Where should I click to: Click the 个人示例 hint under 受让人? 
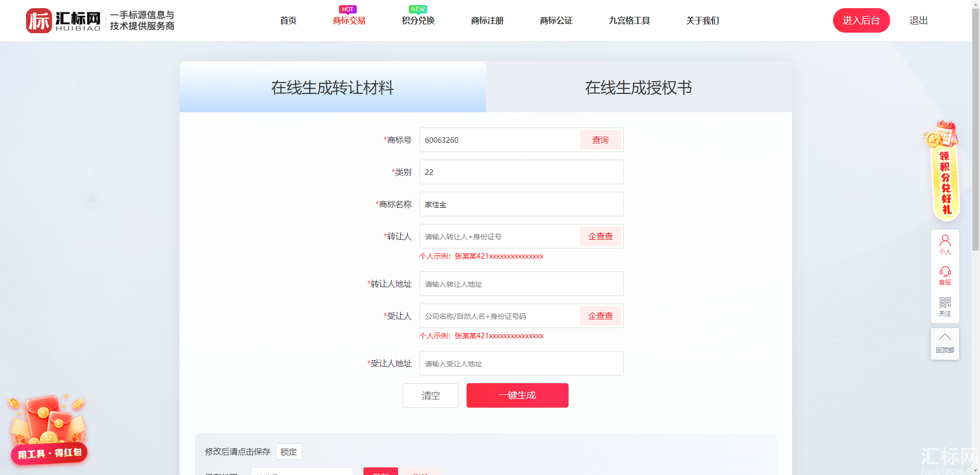click(x=481, y=336)
